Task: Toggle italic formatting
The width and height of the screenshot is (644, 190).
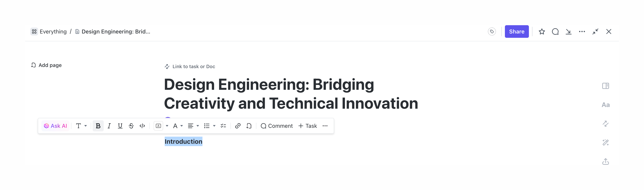Action: (109, 126)
